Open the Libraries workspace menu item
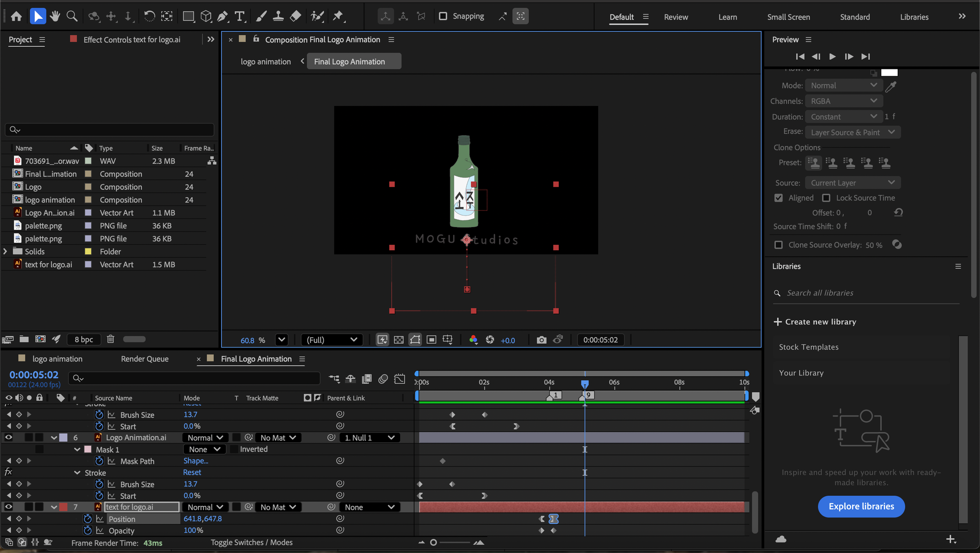The width and height of the screenshot is (980, 553). [914, 17]
